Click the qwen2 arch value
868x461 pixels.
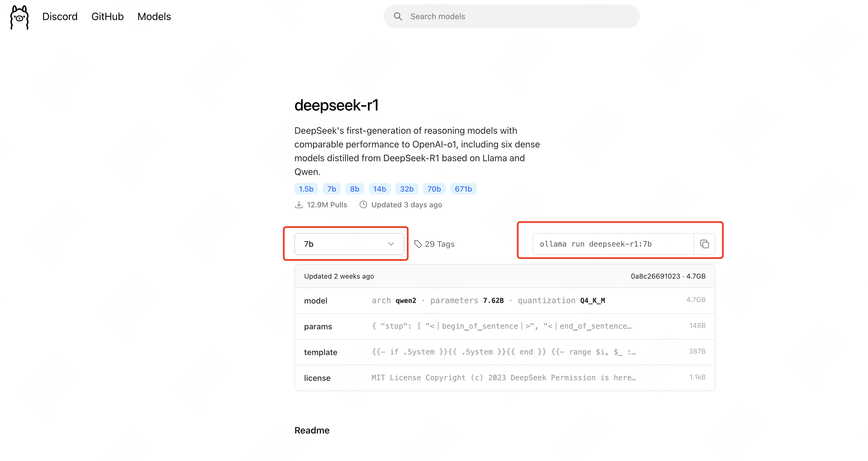(406, 300)
